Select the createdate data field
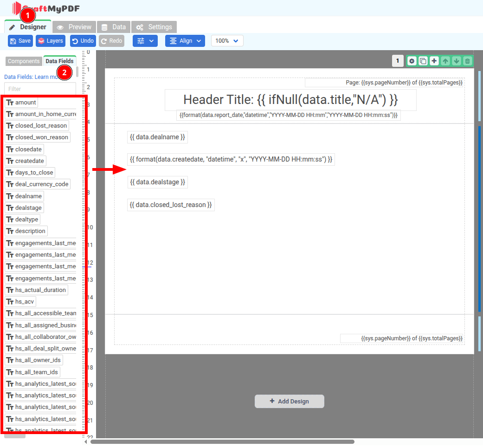 [x=25, y=161]
